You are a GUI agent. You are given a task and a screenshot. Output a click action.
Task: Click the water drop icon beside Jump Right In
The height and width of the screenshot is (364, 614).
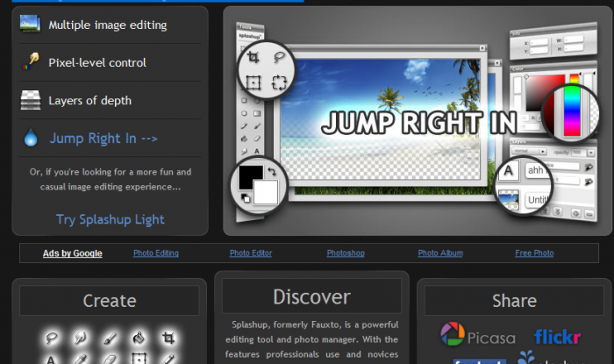31,138
